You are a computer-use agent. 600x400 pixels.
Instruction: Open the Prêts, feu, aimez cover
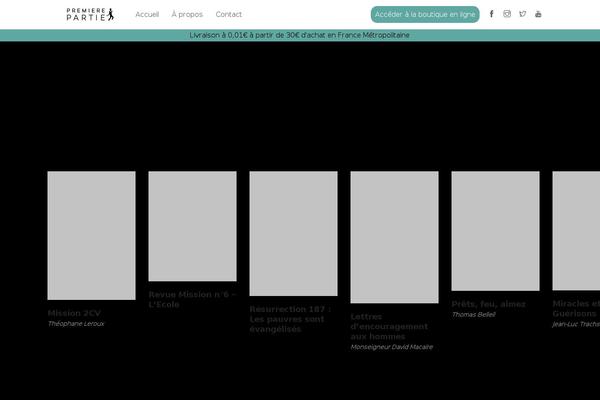496,231
